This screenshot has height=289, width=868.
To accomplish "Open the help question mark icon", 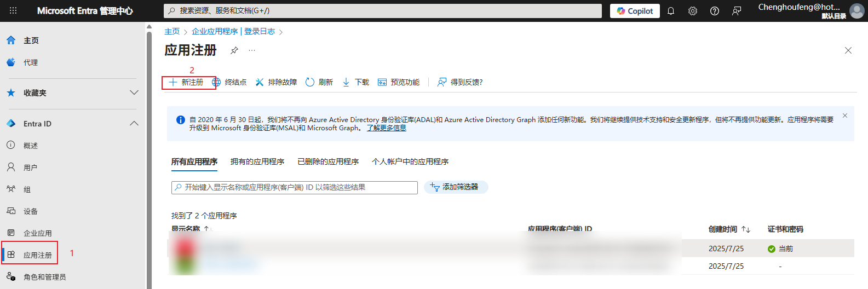I will coord(715,11).
